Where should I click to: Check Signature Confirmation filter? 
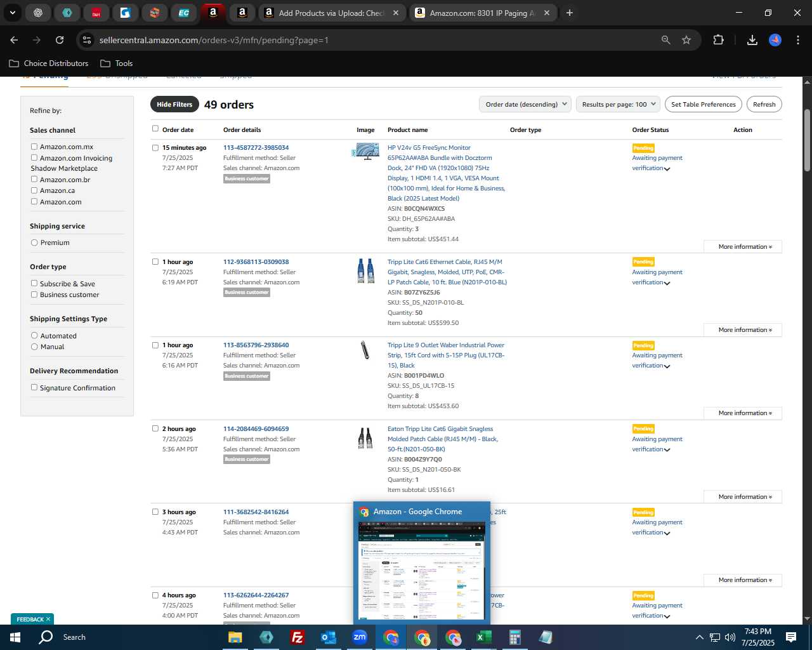pyautogui.click(x=34, y=388)
